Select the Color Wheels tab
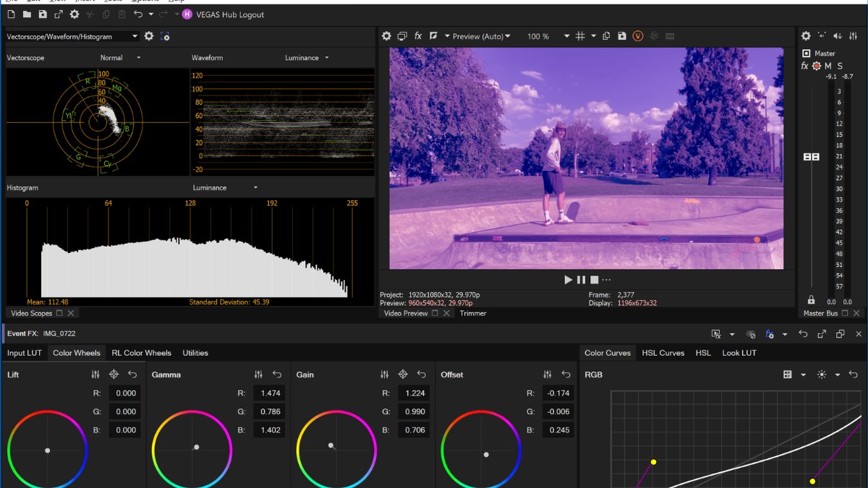The height and width of the screenshot is (488, 868). tap(77, 353)
